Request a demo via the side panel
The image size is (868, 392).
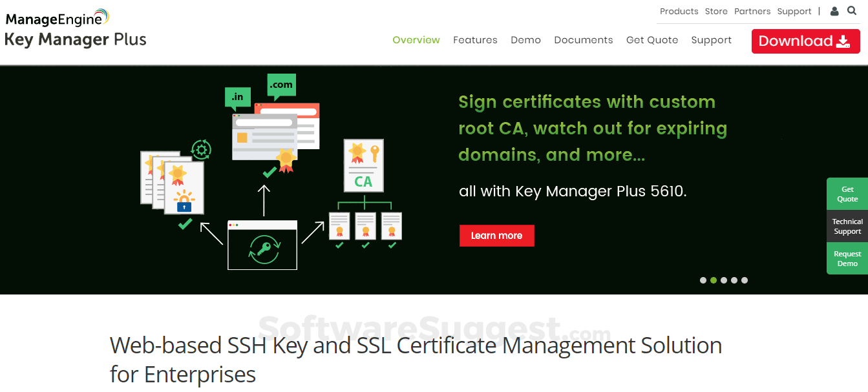[847, 258]
